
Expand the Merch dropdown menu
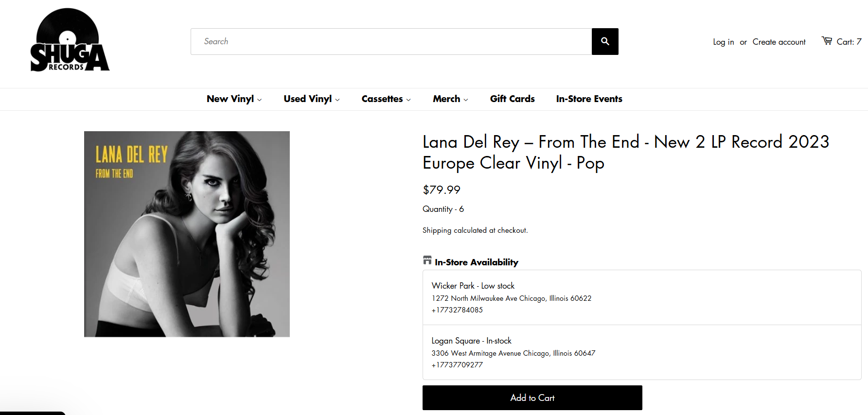pos(450,99)
